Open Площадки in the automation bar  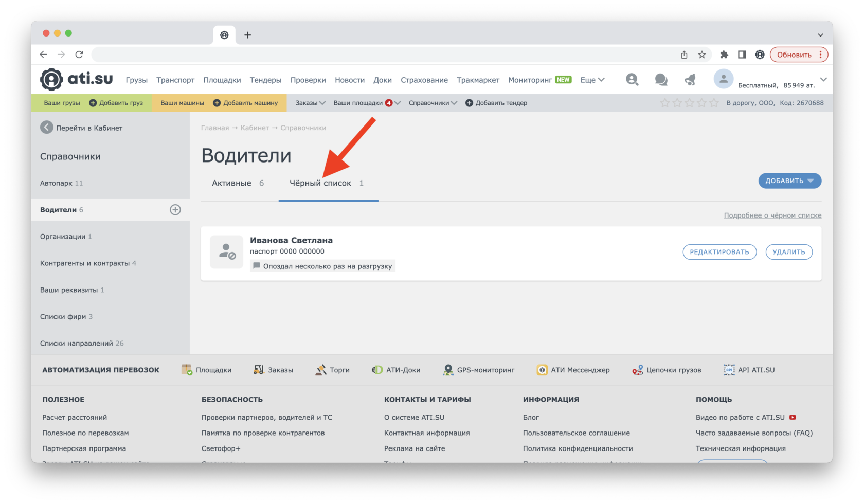[x=206, y=370]
